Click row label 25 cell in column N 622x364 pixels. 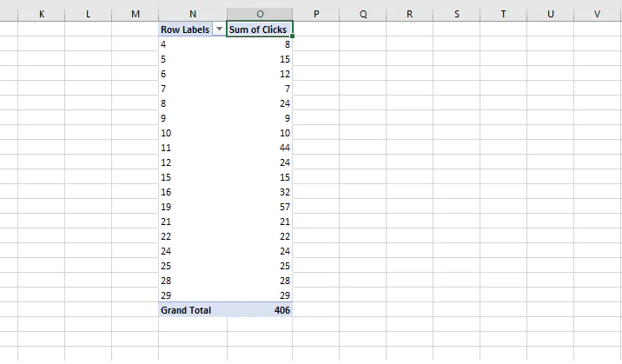[193, 266]
